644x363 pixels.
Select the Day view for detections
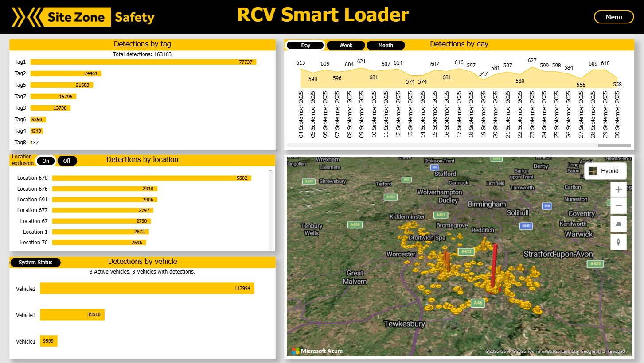click(305, 46)
